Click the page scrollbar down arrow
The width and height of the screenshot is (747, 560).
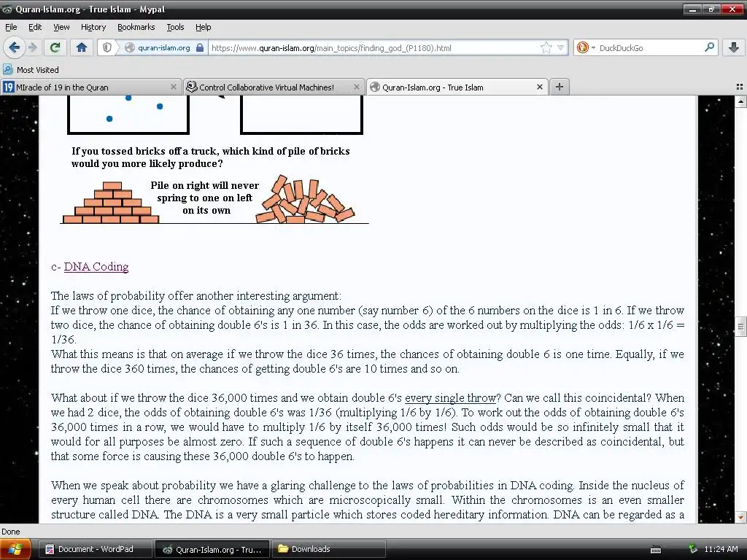click(740, 517)
